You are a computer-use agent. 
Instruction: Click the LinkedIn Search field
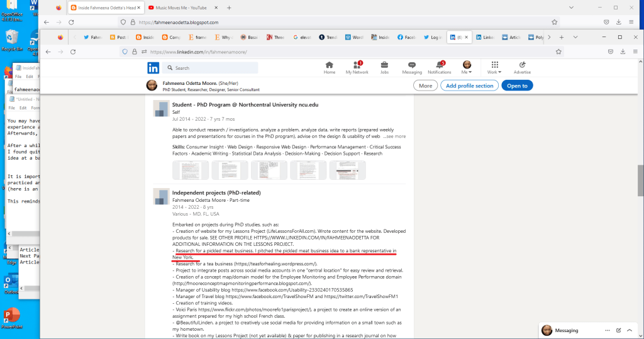tap(210, 68)
